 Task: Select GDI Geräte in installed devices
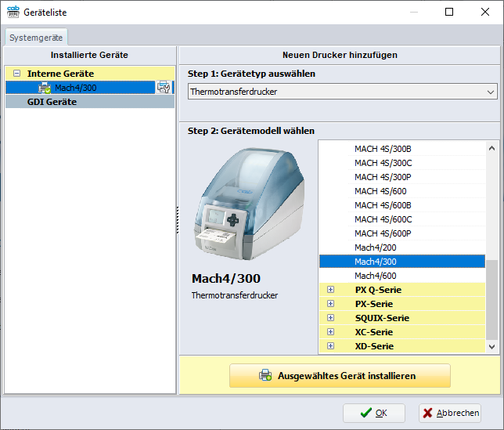52,102
